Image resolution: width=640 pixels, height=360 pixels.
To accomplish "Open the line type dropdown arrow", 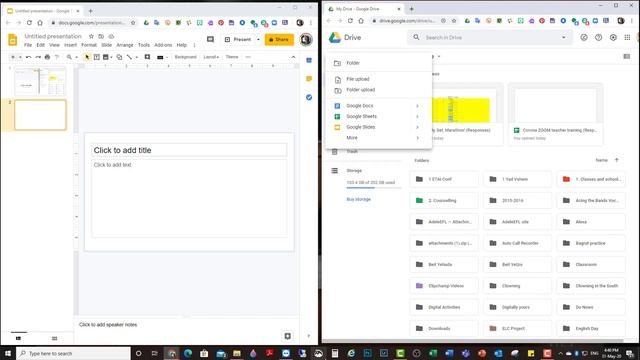I will tap(137, 57).
